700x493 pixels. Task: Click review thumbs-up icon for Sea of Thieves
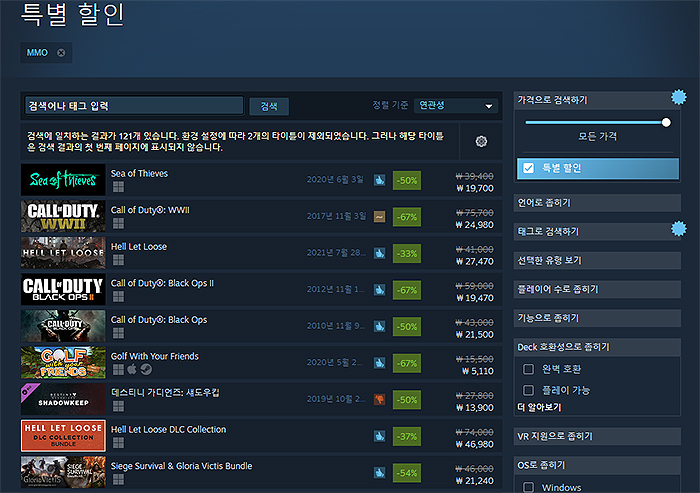point(379,180)
